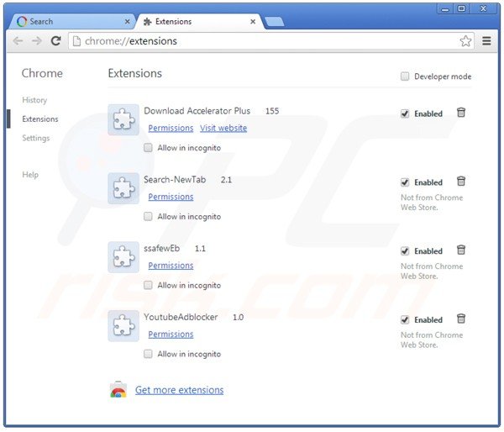
Task: Delete YoutubeAdblocker with trash icon
Action: click(x=461, y=319)
